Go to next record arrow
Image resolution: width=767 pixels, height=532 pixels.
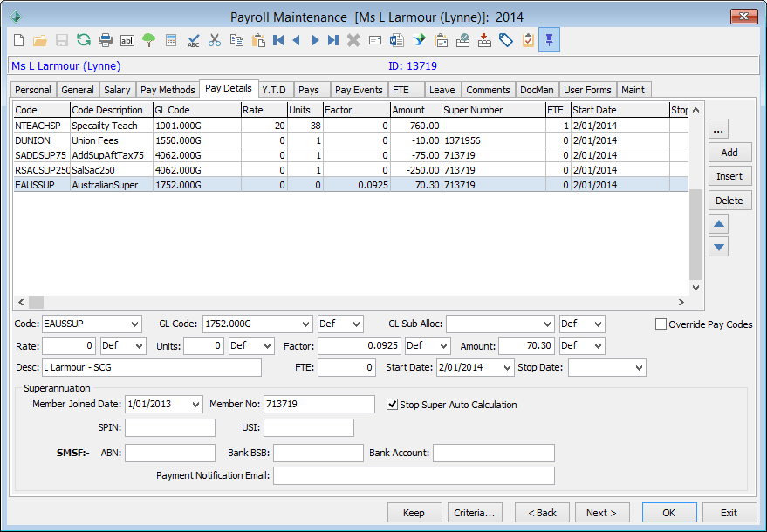pos(316,40)
